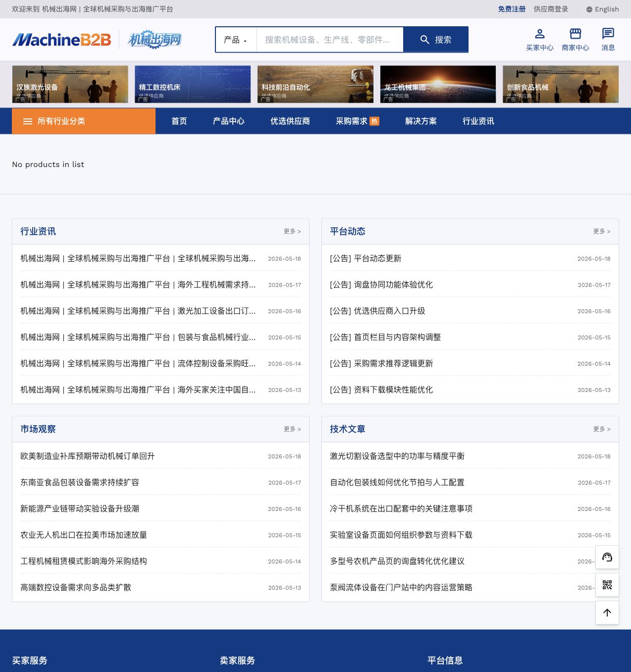Click 买家服务 footer heading
This screenshot has width=631, height=672.
(x=30, y=661)
